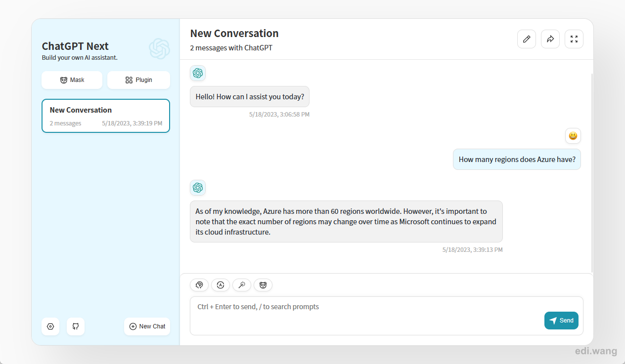Click the 'Hello! How can I assist' message
Viewport: 625px width, 364px height.
click(250, 97)
